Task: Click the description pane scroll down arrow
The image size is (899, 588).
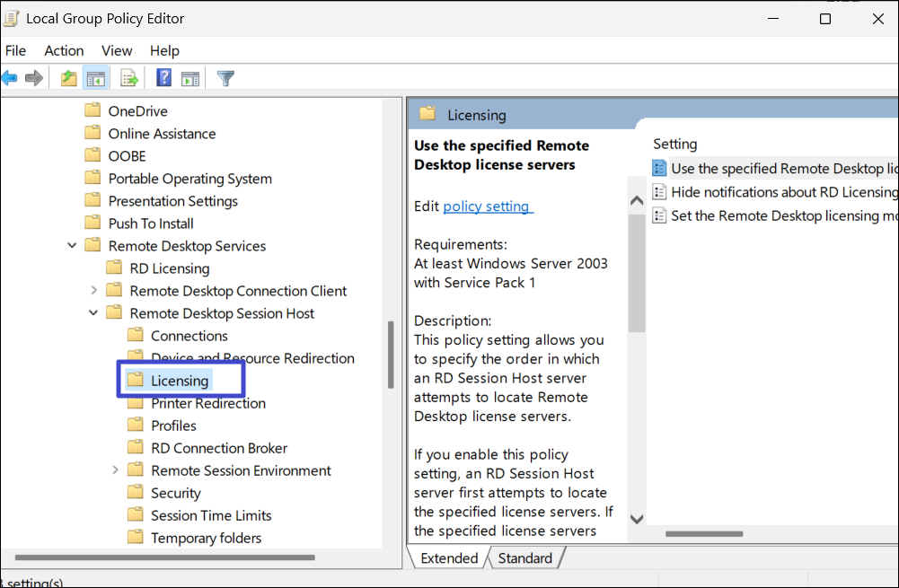Action: click(636, 519)
